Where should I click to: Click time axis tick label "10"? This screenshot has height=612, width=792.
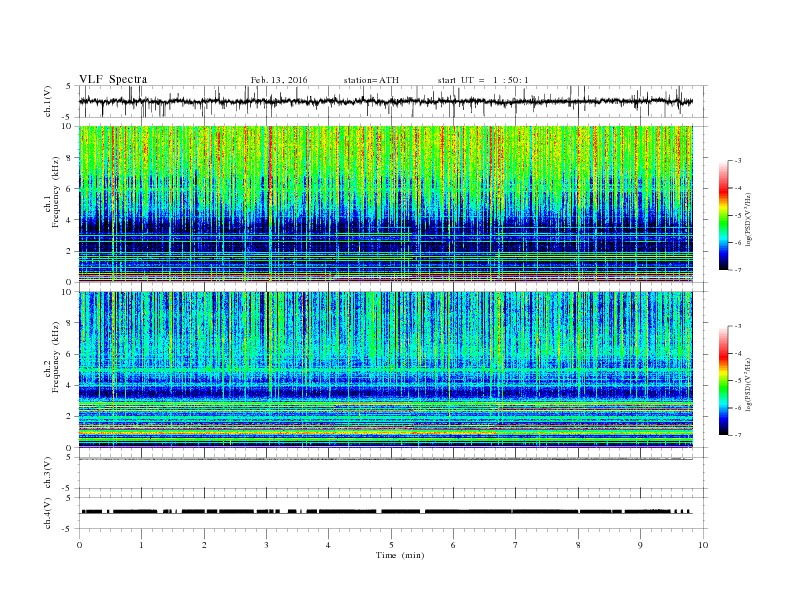pos(703,545)
